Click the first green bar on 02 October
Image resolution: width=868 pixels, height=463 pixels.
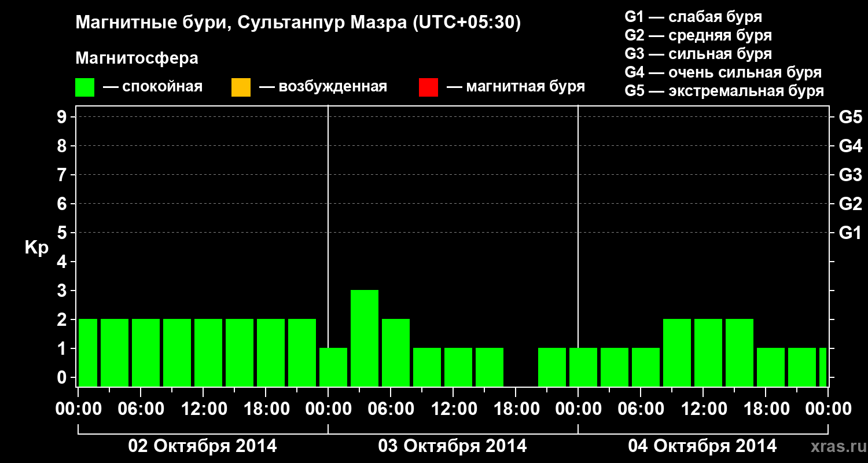coord(88,352)
